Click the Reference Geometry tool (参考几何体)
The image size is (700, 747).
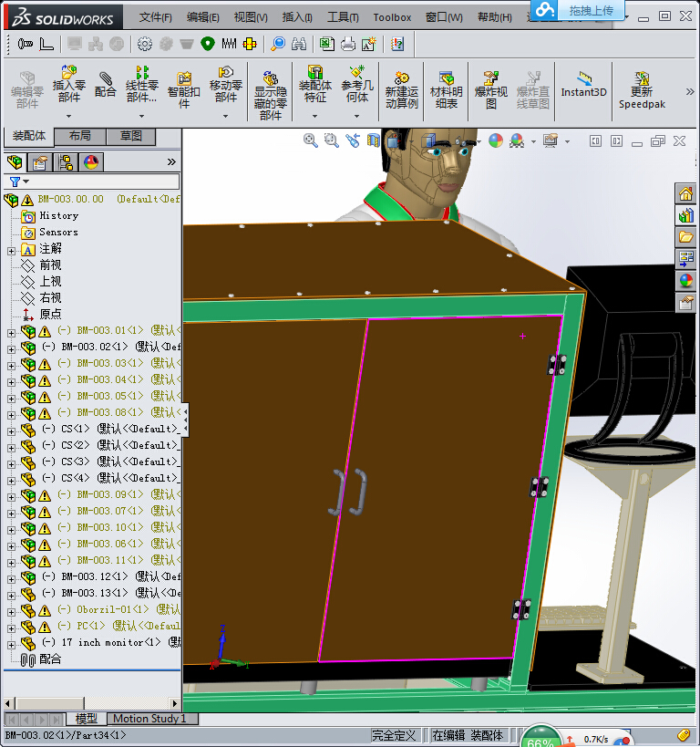357,84
